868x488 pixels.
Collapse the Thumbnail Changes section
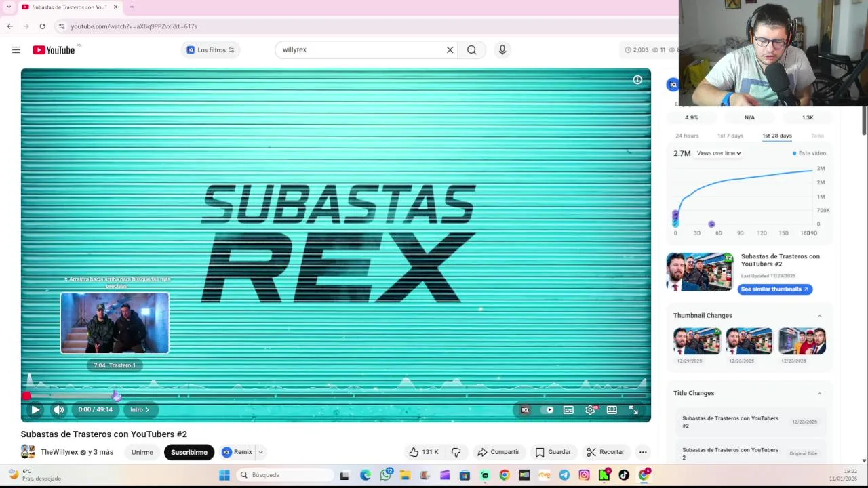tap(819, 316)
